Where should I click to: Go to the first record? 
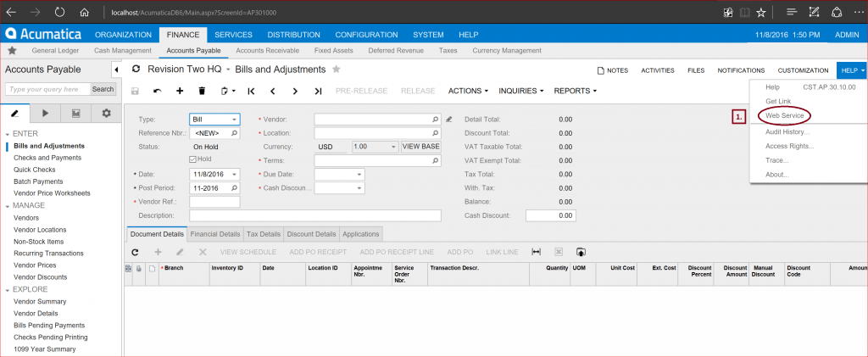point(251,91)
